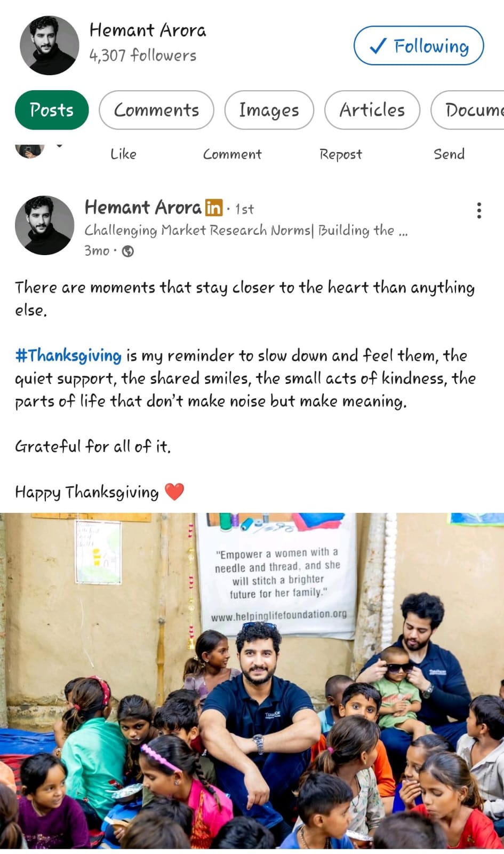504x854 pixels.
Task: Send the previous post
Action: (449, 154)
